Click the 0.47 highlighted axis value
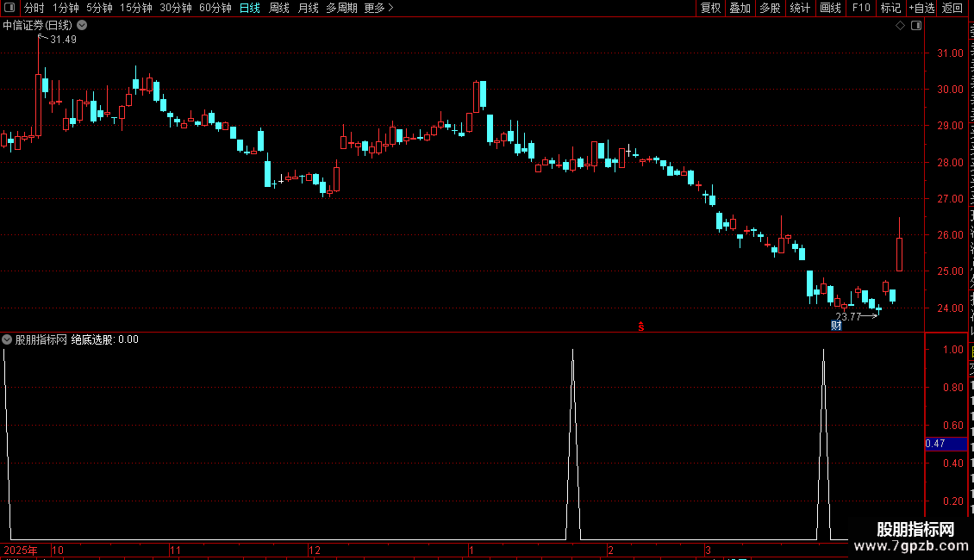The height and width of the screenshot is (560, 974). (946, 444)
